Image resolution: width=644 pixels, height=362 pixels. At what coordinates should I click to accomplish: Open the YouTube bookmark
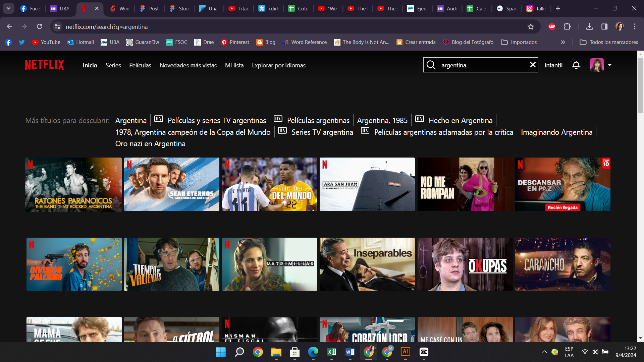pos(46,42)
